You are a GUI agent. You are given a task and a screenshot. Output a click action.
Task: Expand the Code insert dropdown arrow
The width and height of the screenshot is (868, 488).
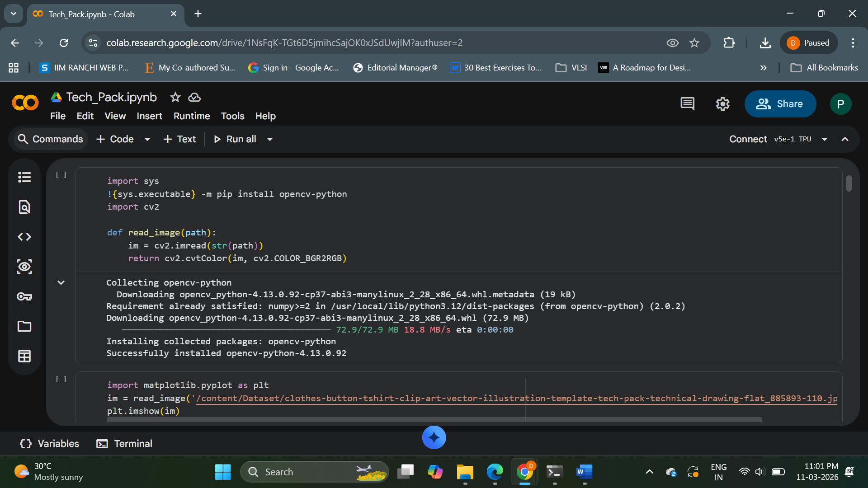point(147,139)
